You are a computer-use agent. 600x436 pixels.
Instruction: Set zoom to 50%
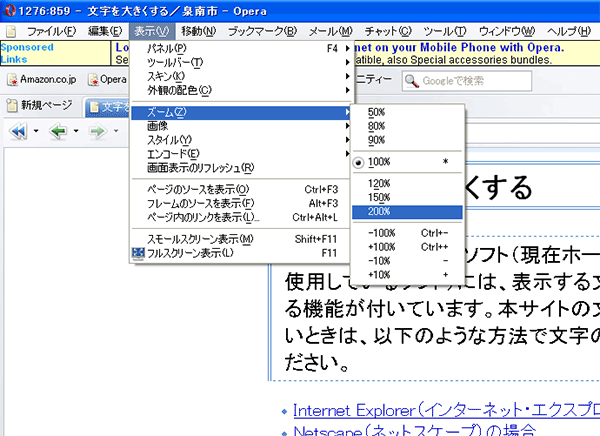pyautogui.click(x=407, y=112)
